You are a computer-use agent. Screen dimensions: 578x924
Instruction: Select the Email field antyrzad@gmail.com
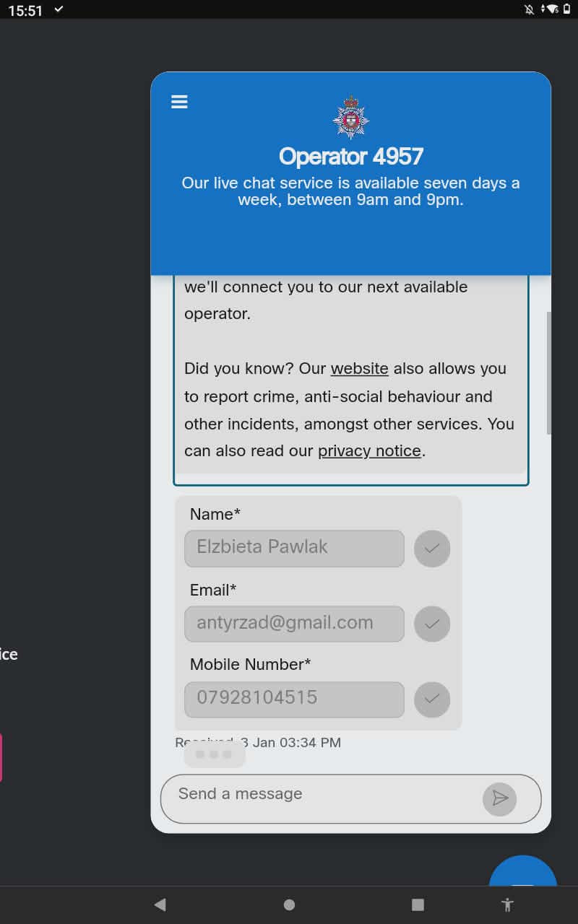pos(294,624)
